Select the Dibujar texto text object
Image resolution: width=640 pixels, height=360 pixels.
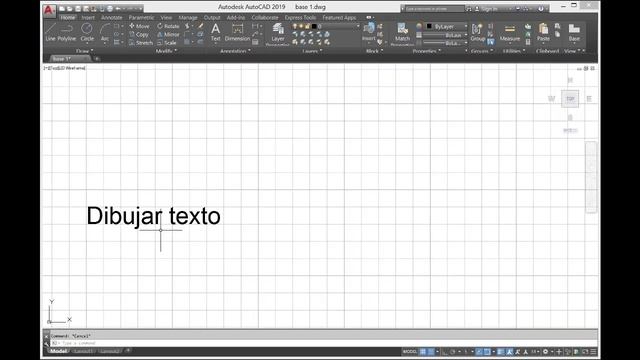pyautogui.click(x=153, y=216)
